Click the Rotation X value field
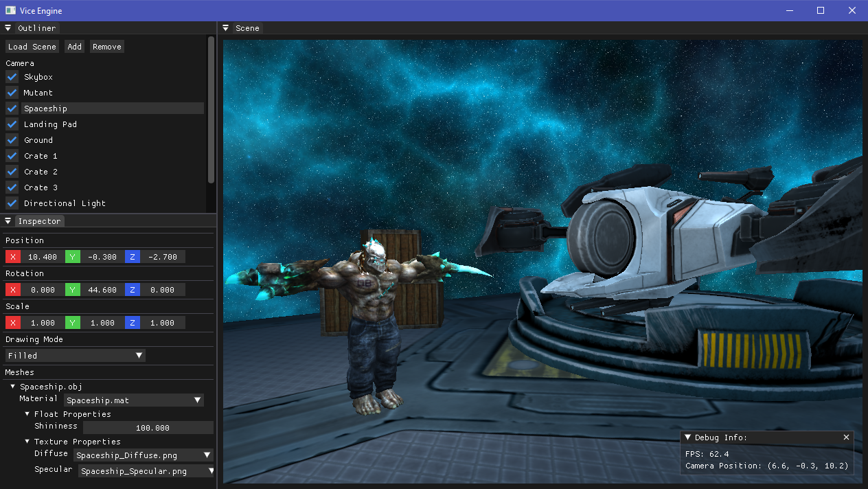This screenshot has width=868, height=489. tap(43, 290)
